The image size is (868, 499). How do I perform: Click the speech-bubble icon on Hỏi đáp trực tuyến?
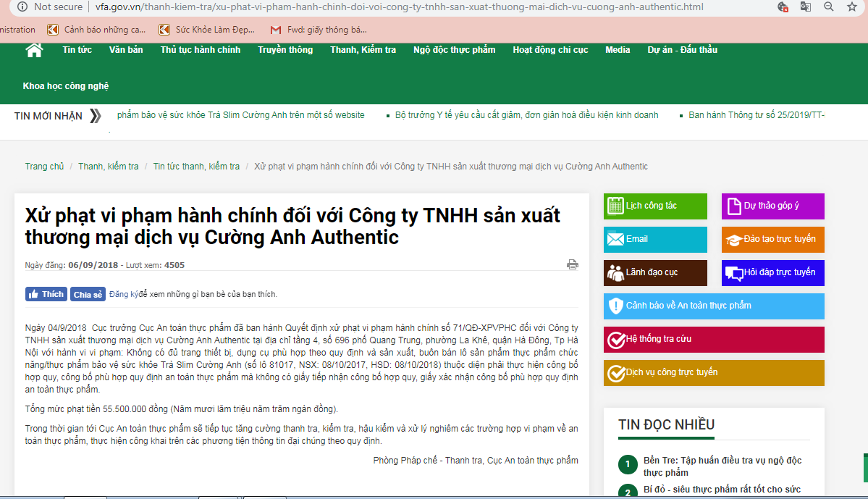[x=733, y=272]
